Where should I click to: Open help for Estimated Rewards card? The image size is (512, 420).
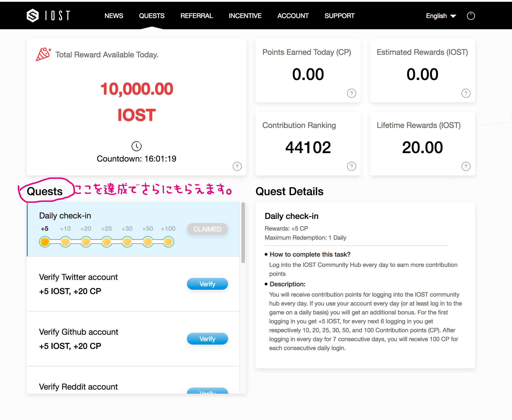(466, 93)
